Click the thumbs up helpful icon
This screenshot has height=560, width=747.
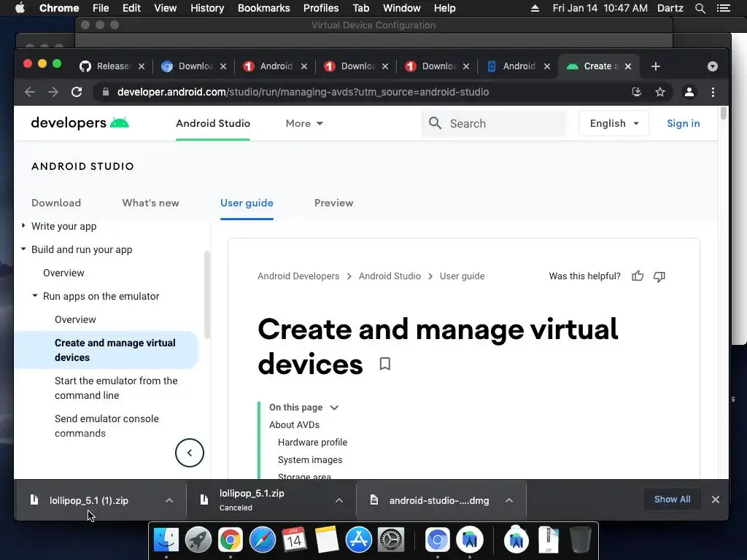click(638, 276)
